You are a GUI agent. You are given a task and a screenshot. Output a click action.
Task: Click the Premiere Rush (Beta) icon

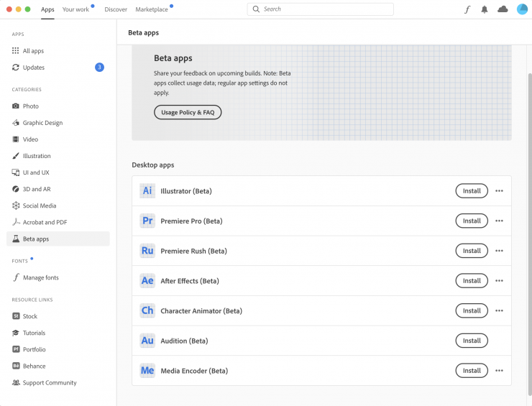tap(147, 251)
